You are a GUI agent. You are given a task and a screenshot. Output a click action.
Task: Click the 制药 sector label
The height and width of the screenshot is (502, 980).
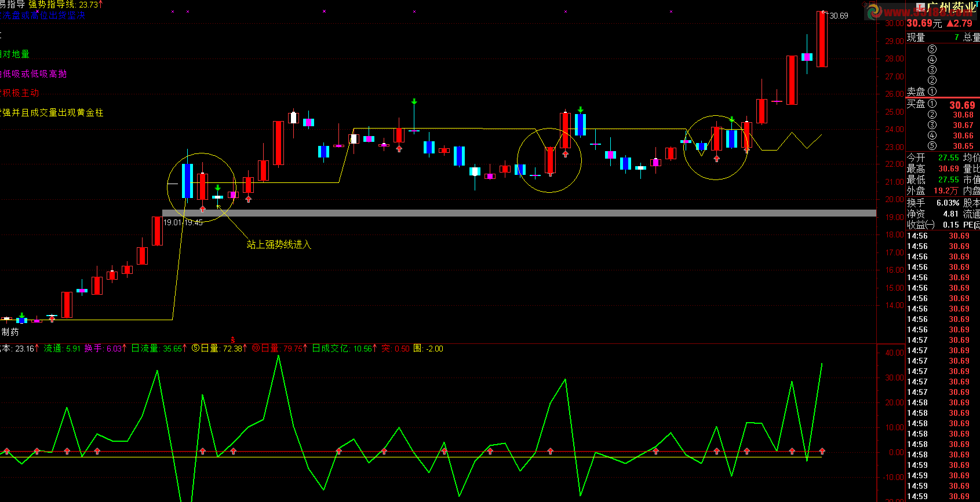pyautogui.click(x=10, y=332)
